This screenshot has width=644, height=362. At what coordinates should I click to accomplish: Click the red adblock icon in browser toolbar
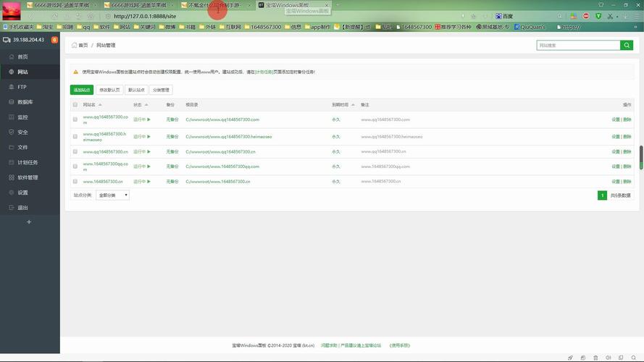tap(586, 16)
